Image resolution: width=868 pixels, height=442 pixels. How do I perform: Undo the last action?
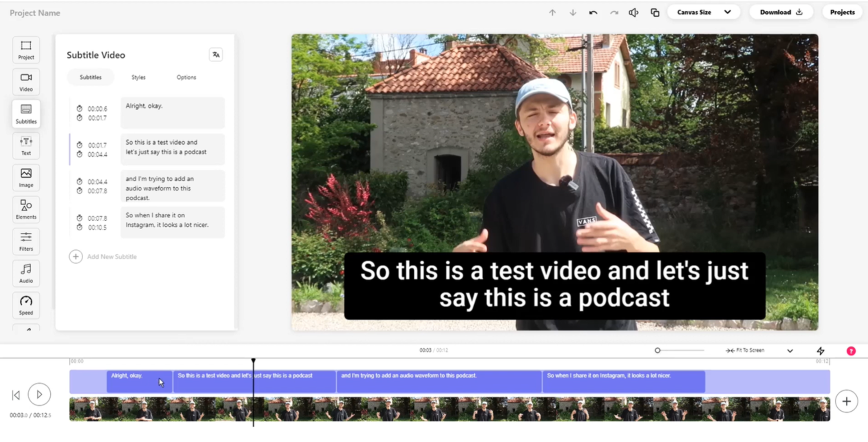(x=593, y=12)
